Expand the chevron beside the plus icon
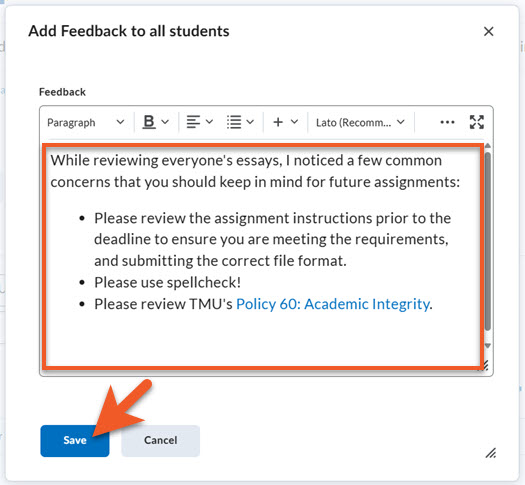The height and width of the screenshot is (485, 525). point(294,122)
